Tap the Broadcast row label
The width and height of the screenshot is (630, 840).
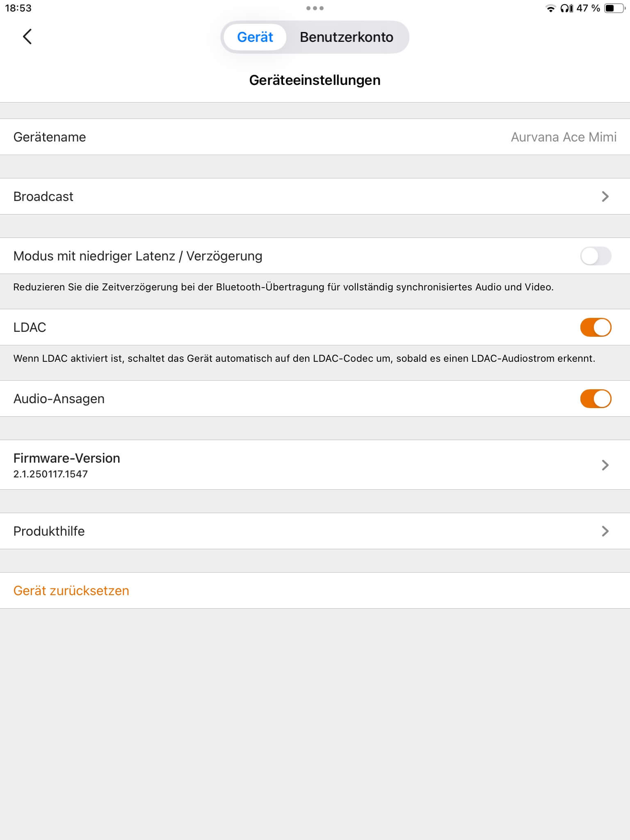click(x=43, y=196)
